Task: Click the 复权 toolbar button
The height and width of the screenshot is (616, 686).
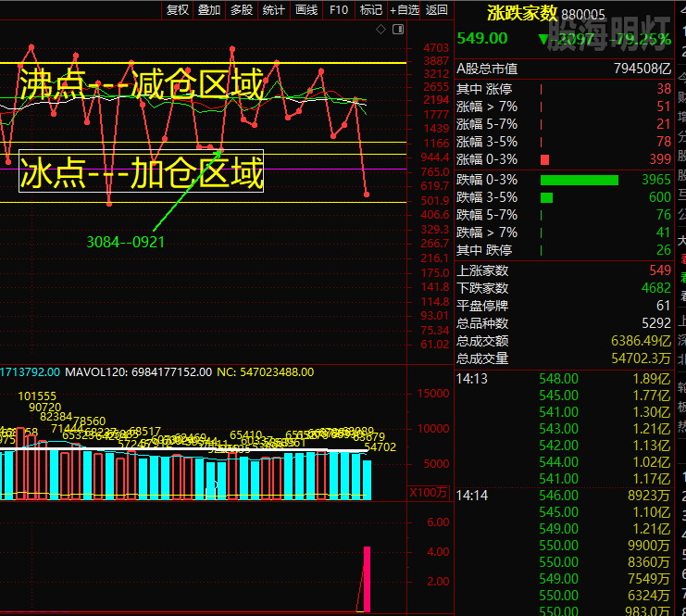Action: point(177,9)
